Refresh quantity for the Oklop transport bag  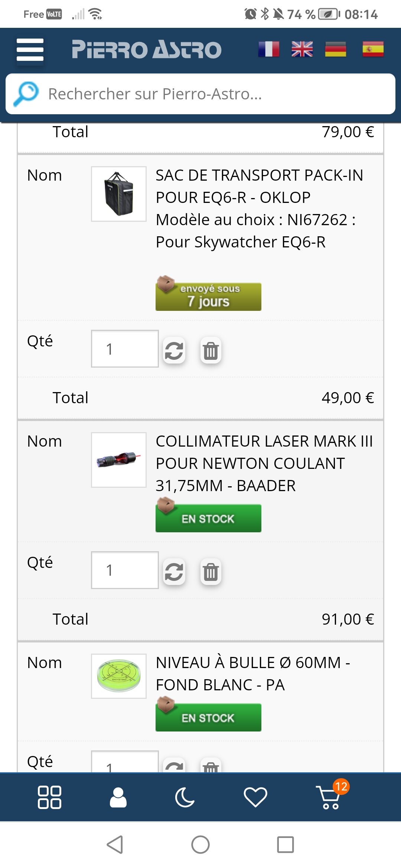[x=174, y=351]
